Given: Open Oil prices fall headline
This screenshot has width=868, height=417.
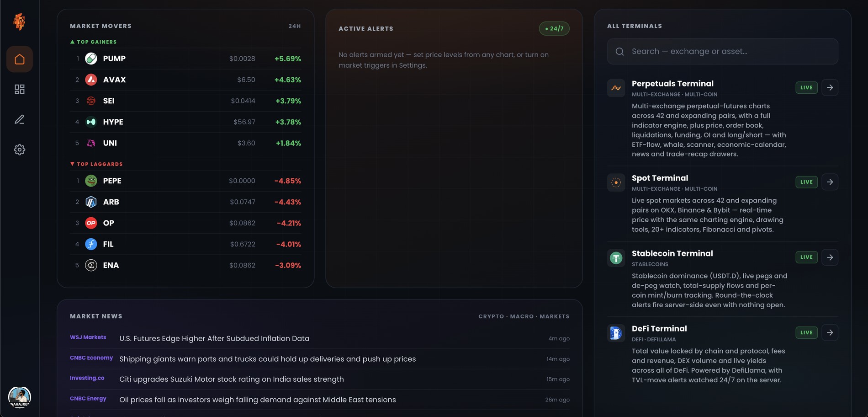Looking at the screenshot, I should (x=258, y=400).
